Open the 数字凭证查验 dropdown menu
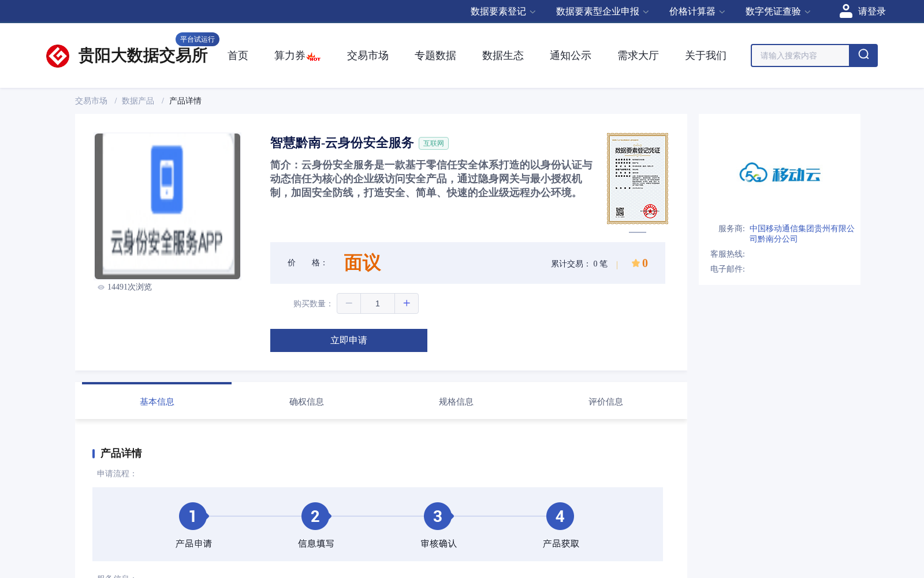The image size is (924, 578). coord(778,12)
